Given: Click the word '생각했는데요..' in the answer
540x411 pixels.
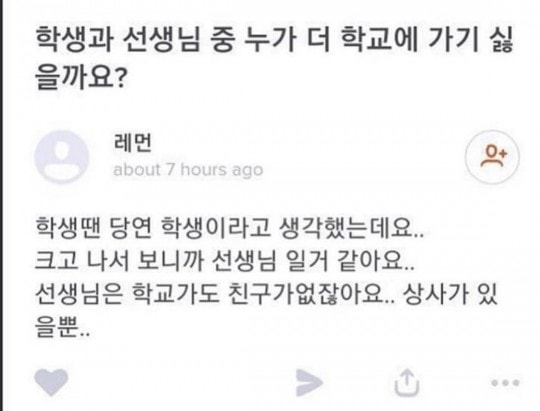Looking at the screenshot, I should (352, 228).
